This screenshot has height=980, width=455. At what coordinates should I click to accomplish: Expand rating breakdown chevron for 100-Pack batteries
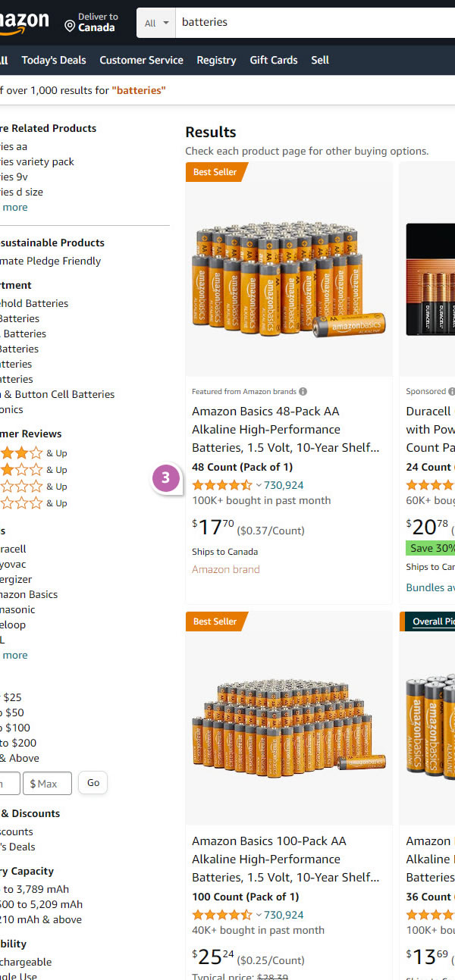[259, 915]
